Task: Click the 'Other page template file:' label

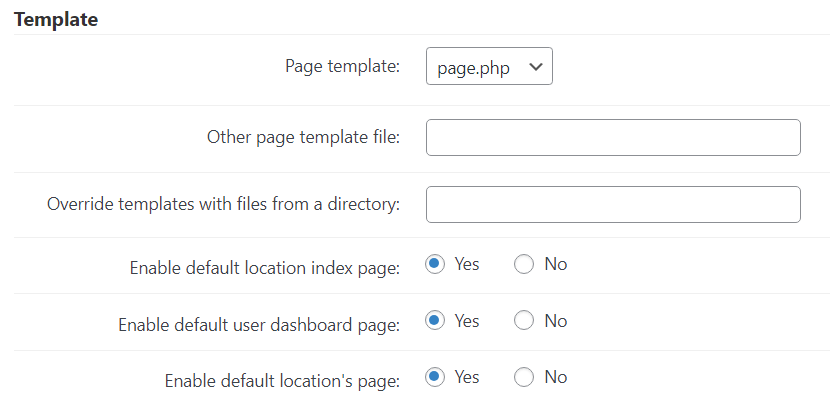Action: [x=303, y=138]
